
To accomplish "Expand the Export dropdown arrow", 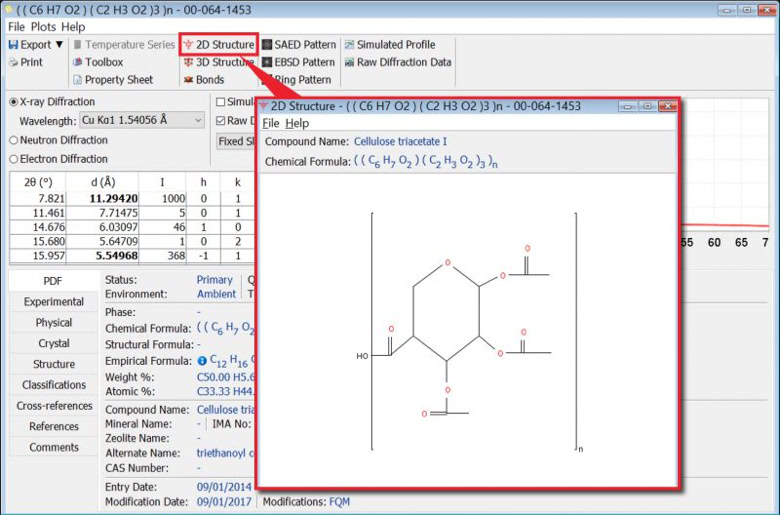I will [x=59, y=45].
